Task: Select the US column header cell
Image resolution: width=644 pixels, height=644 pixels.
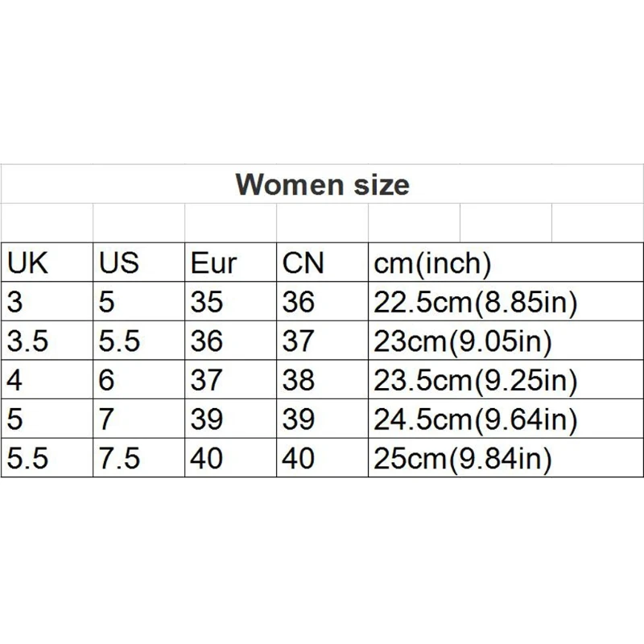Action: [138, 262]
